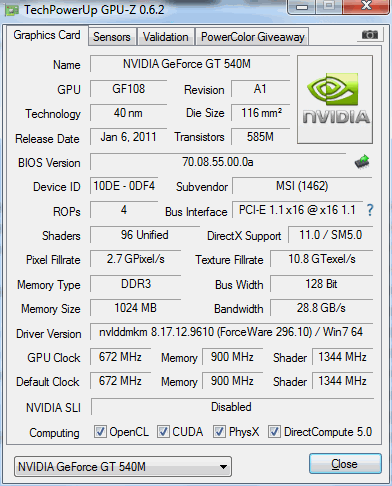
Task: Toggle the CUDA checkbox
Action: click(x=163, y=431)
